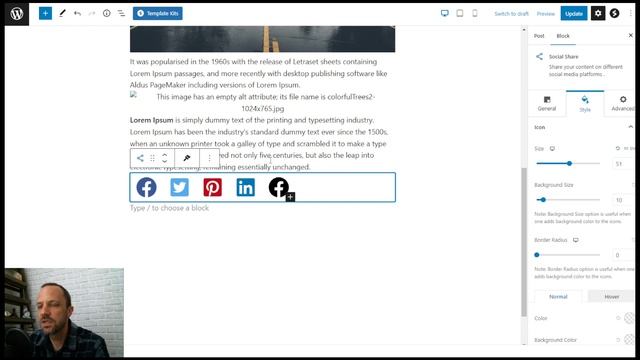Toggle the settings gear sidebar
Image resolution: width=640 pixels, height=360 pixels.
(598, 13)
